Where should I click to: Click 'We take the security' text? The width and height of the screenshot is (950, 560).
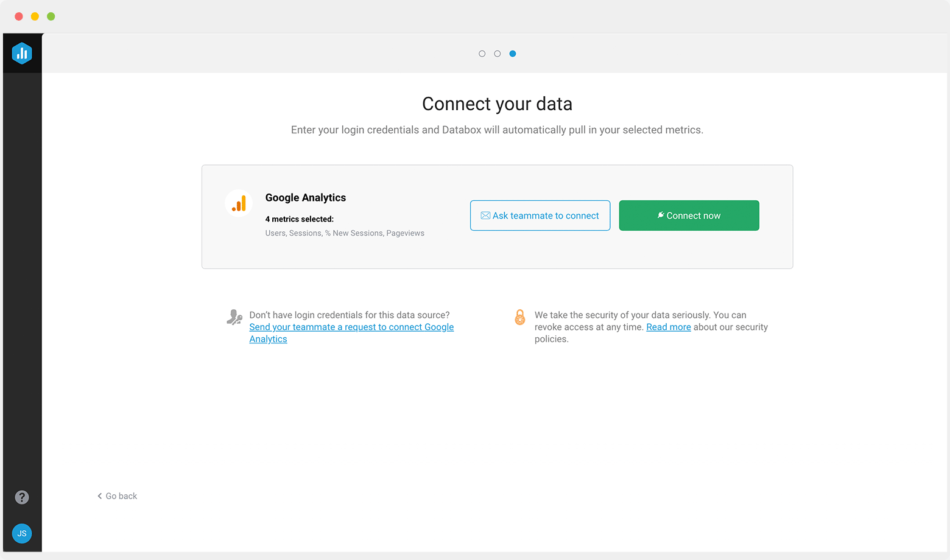click(651, 327)
